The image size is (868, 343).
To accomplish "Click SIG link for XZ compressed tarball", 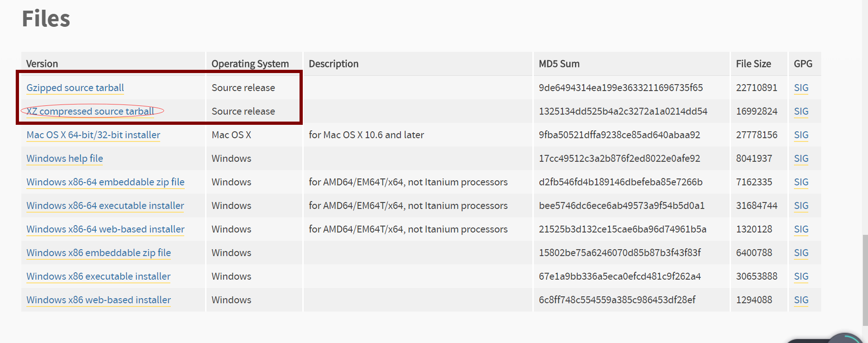I will click(801, 111).
